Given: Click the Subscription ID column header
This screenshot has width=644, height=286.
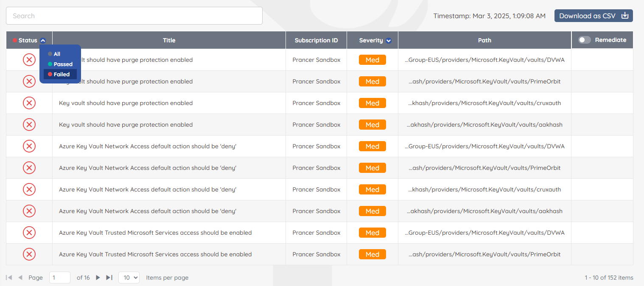Looking at the screenshot, I should [316, 40].
